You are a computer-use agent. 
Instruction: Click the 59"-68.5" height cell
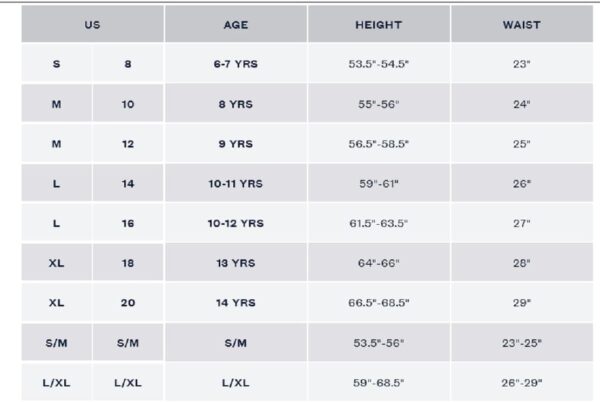point(378,382)
